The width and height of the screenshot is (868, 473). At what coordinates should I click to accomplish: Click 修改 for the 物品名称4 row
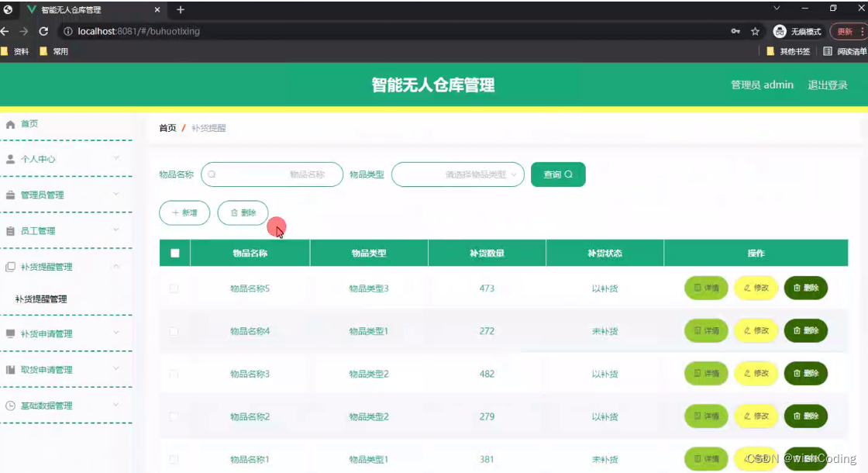click(x=756, y=330)
